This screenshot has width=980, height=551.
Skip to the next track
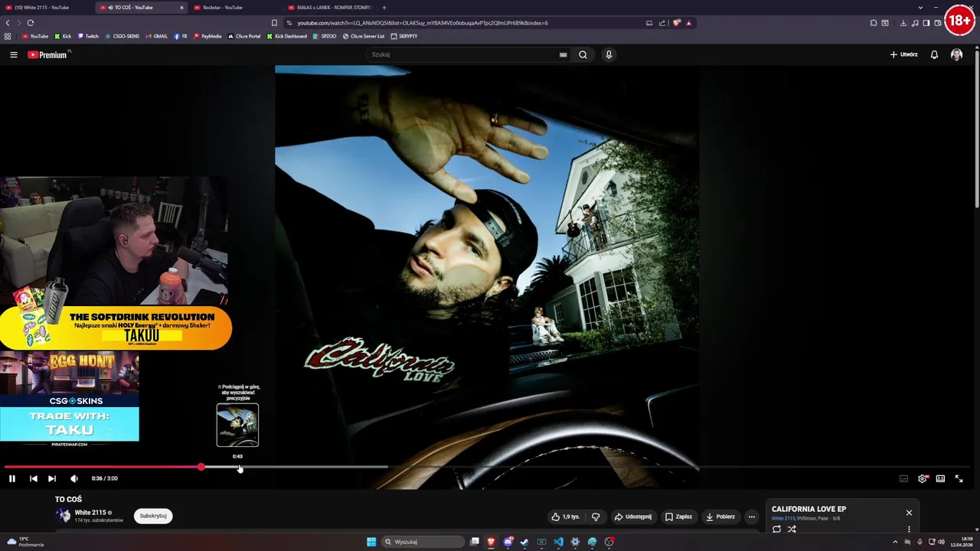tap(52, 478)
